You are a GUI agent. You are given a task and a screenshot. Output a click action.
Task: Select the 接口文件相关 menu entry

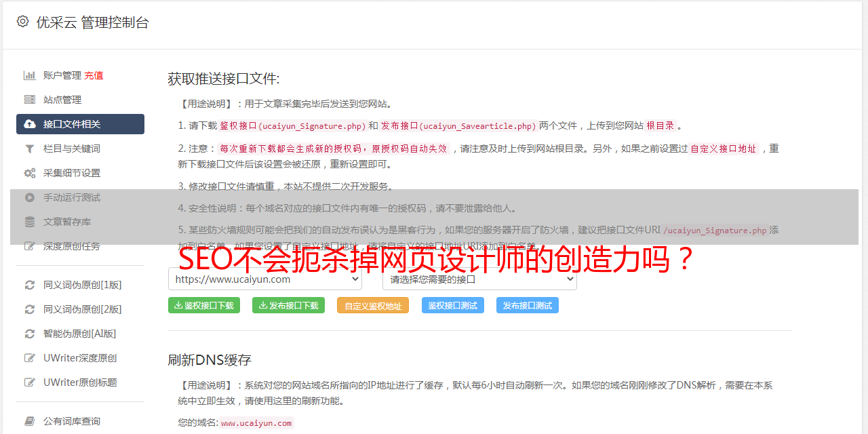point(80,124)
